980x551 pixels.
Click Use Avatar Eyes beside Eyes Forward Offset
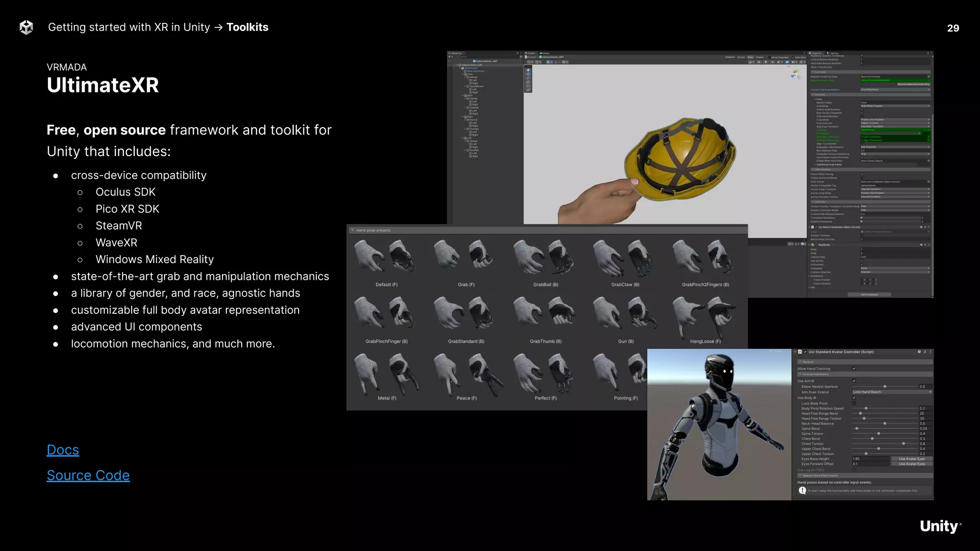click(x=912, y=464)
